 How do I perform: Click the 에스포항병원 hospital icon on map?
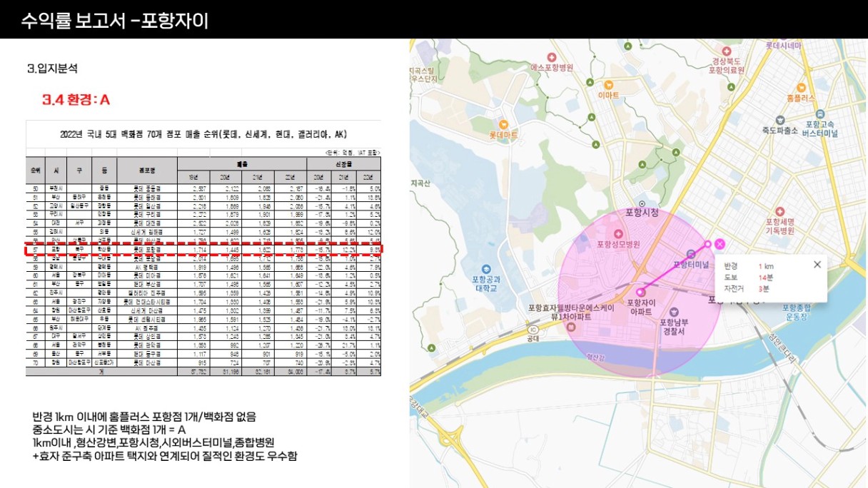pos(552,56)
